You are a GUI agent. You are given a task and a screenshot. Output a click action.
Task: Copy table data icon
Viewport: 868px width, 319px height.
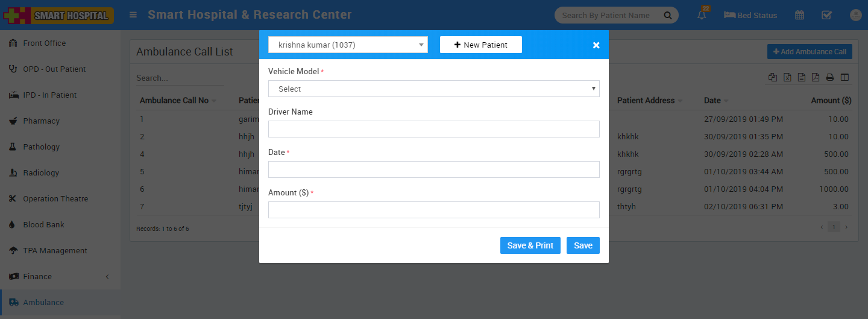click(x=773, y=77)
